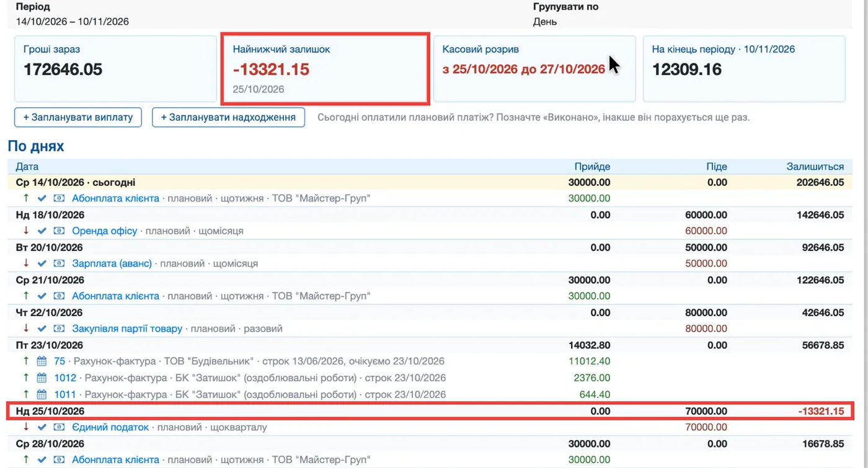Screen dimensions: 868x468
Task: Select the Найнижчий залишок summary card
Action: click(325, 69)
